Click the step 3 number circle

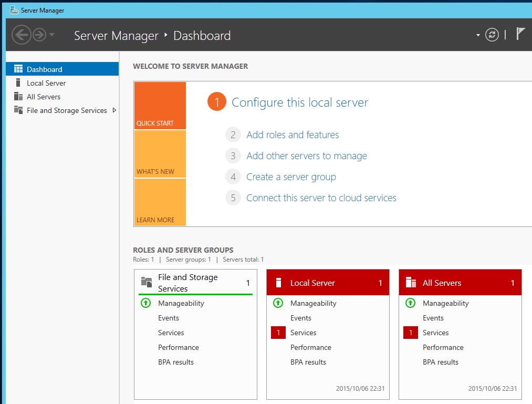(233, 156)
